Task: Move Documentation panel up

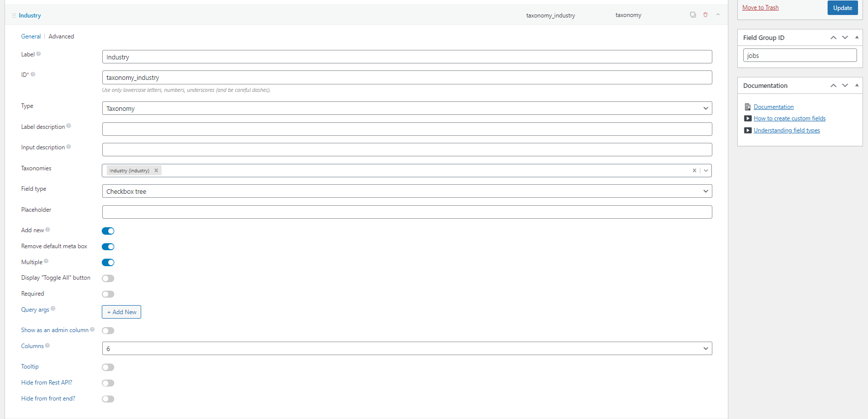Action: pyautogui.click(x=833, y=85)
